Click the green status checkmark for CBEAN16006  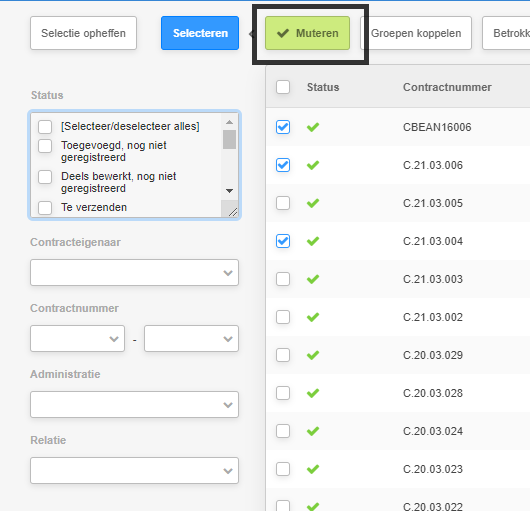click(313, 127)
